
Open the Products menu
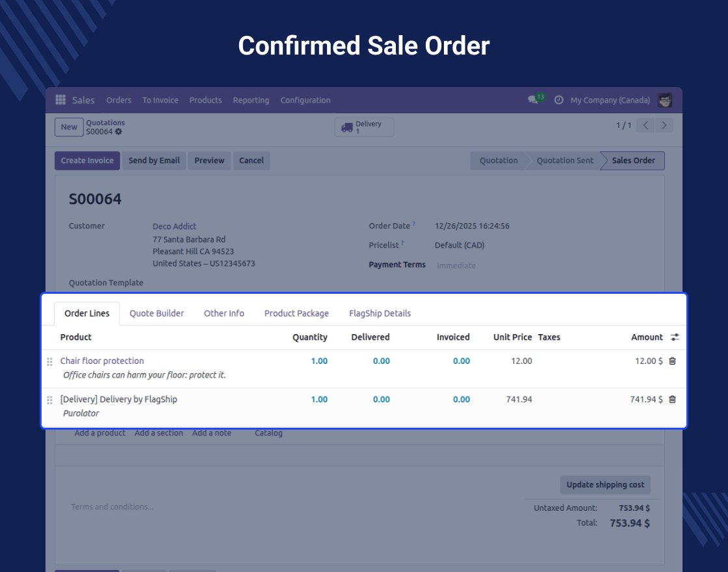point(205,100)
